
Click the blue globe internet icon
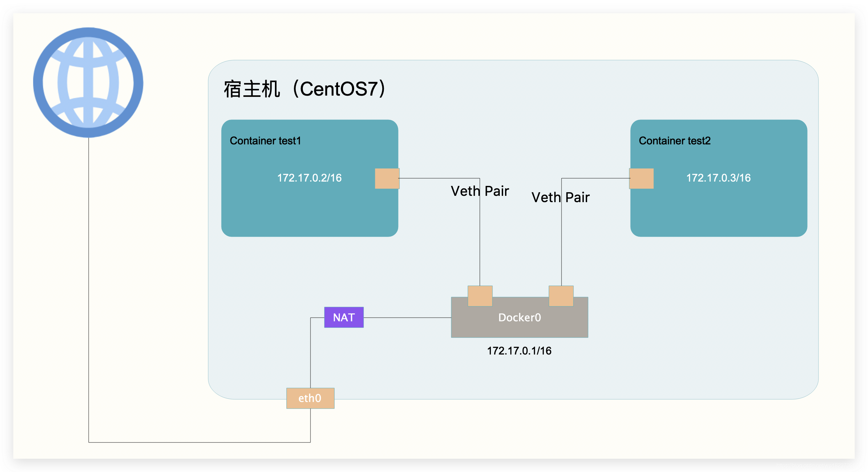pos(88,83)
